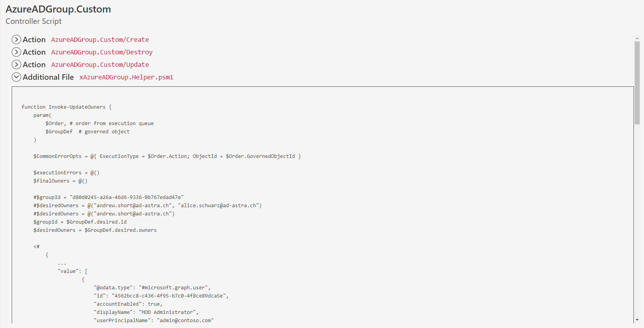Click the param( code line
The height and width of the screenshot is (328, 644).
43,115
